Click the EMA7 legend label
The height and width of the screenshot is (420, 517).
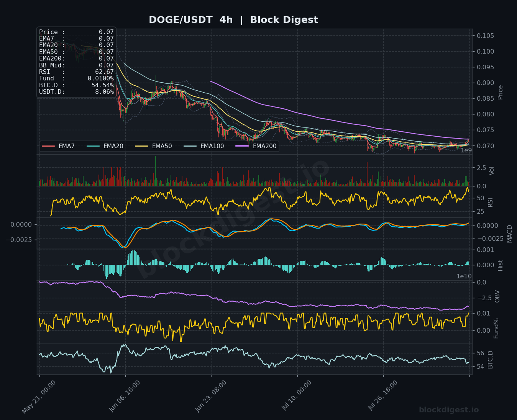click(x=67, y=146)
